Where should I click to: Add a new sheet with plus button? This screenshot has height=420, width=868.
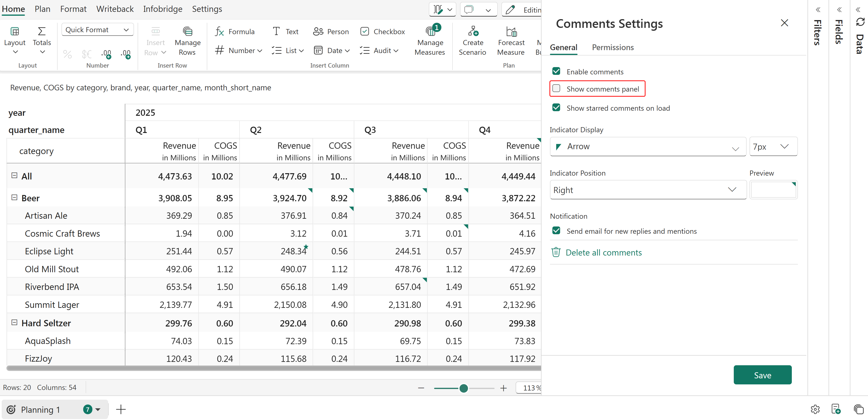tap(121, 410)
